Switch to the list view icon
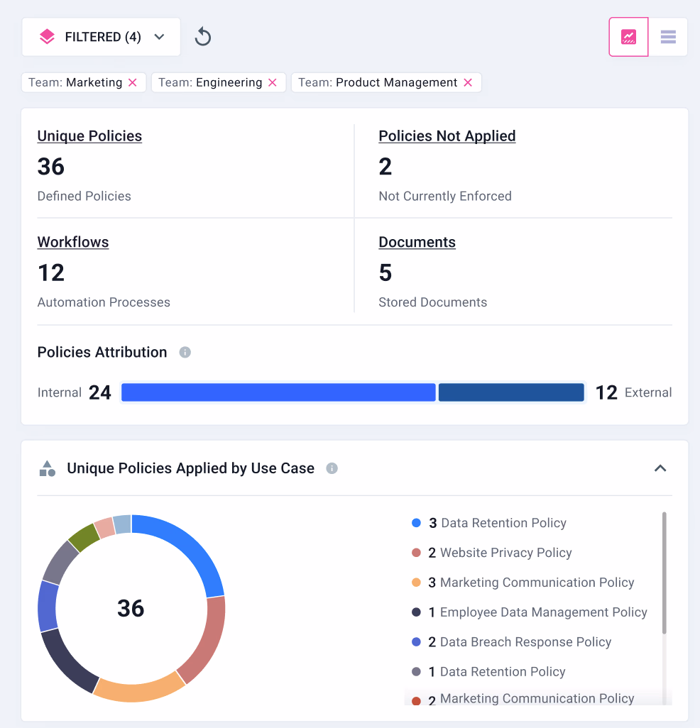700x728 pixels. tap(667, 36)
